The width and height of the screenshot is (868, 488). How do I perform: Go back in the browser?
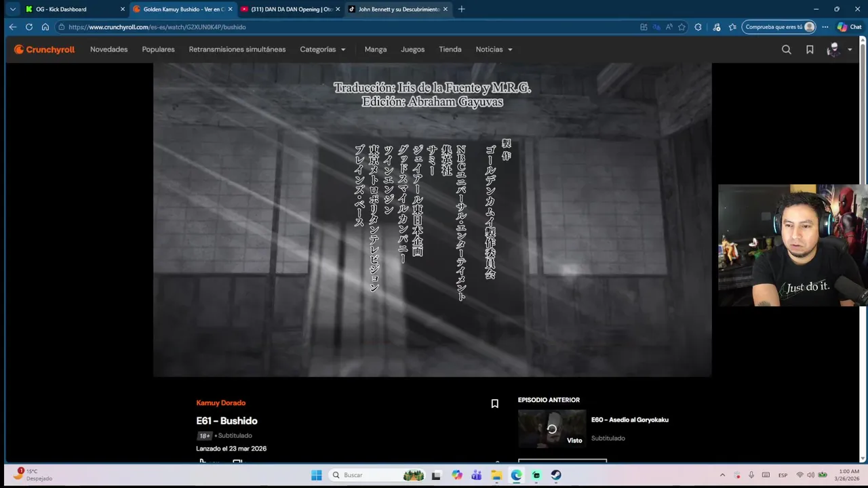(x=12, y=27)
